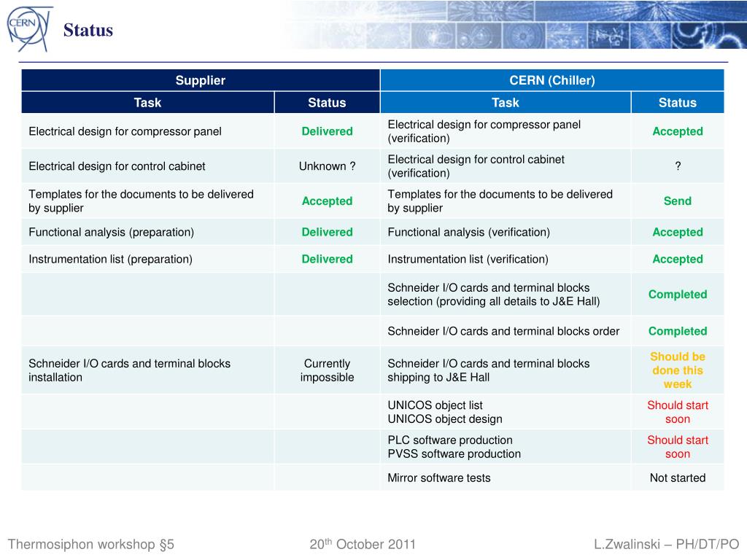Click the "Supplier" table header
The image size is (747, 560).
(200, 80)
